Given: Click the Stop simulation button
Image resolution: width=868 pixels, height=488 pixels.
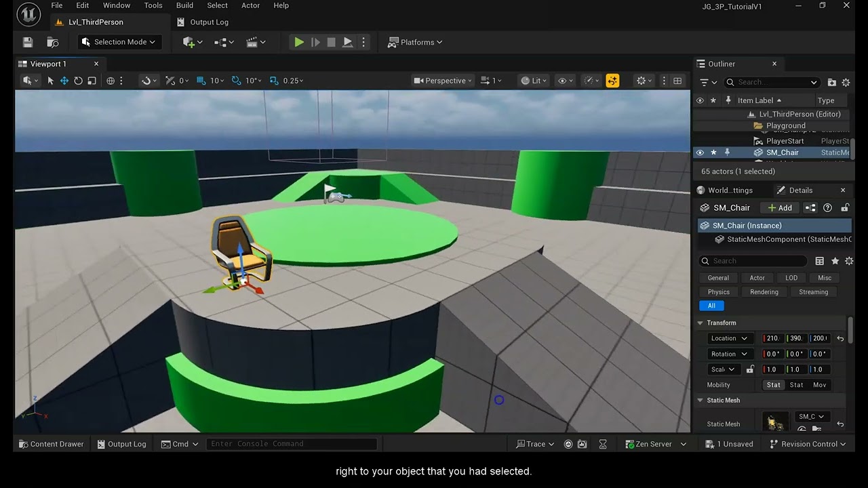Looking at the screenshot, I should click(331, 42).
